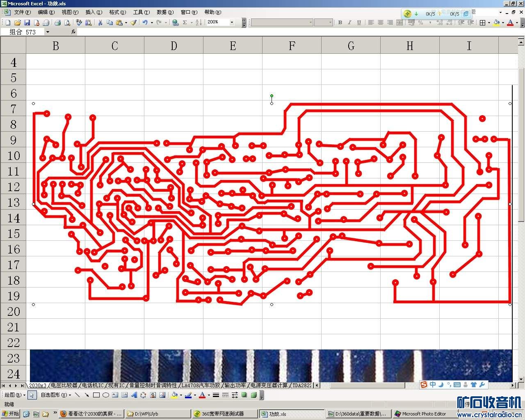
Task: Open 3-D style settings
Action: click(x=253, y=395)
